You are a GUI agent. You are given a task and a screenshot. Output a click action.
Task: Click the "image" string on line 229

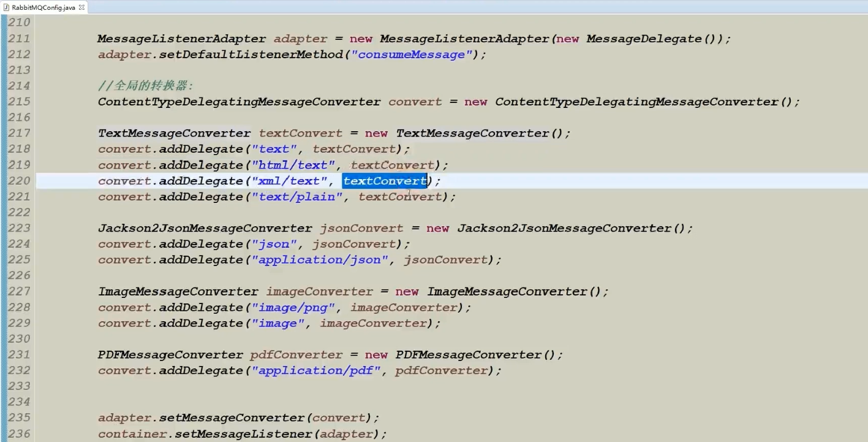[x=277, y=323]
